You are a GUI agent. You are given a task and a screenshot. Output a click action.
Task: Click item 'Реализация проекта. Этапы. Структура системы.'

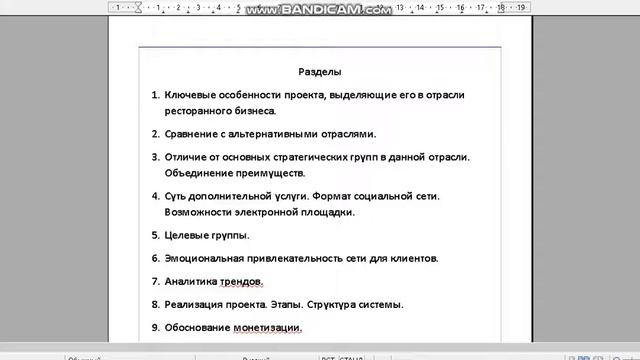284,305
